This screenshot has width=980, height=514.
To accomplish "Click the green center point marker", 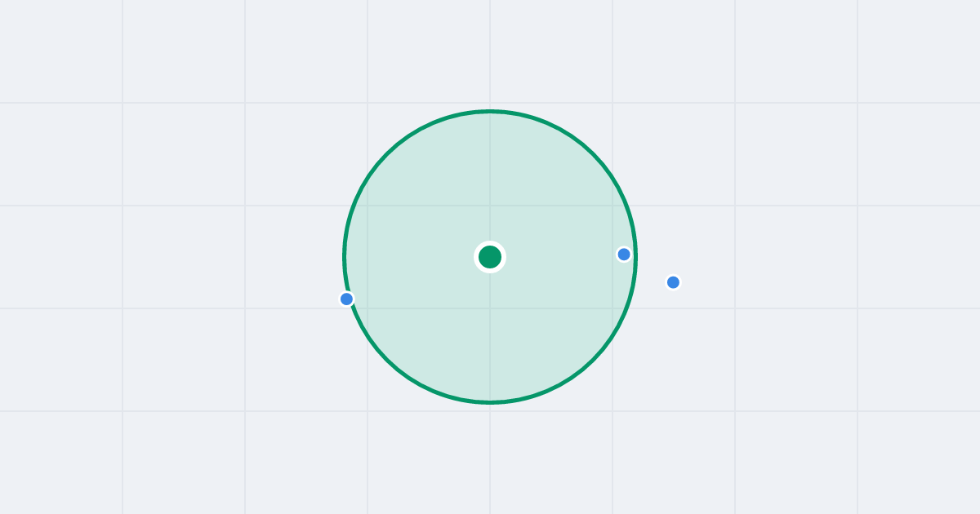I will [x=490, y=257].
